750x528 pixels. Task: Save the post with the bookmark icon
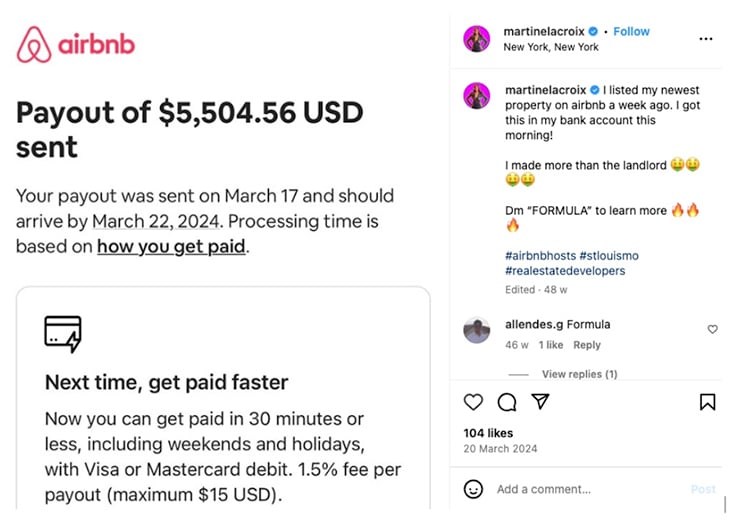(x=707, y=402)
